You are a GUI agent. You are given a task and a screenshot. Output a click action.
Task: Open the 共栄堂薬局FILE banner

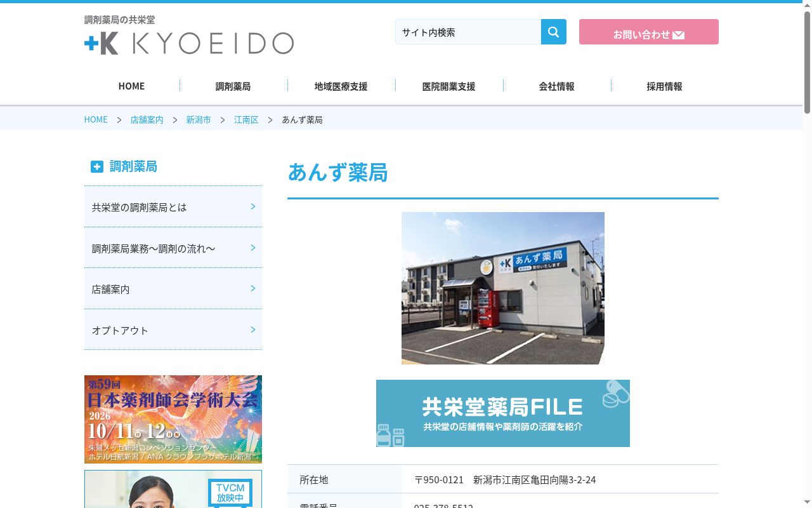click(x=503, y=413)
